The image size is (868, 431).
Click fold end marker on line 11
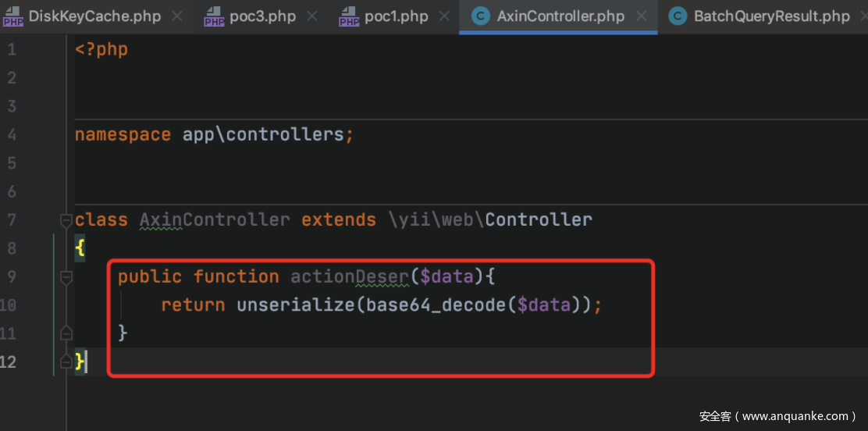pos(66,333)
